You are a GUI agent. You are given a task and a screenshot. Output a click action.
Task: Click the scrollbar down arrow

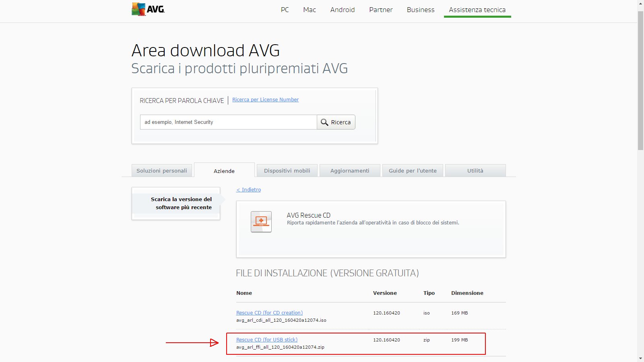click(640, 358)
